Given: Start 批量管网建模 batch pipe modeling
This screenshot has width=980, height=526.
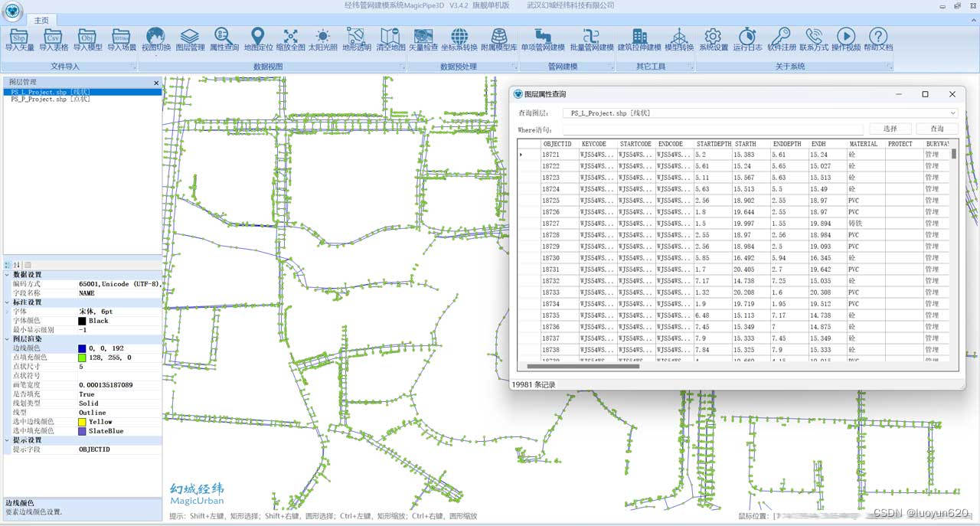Looking at the screenshot, I should point(591,40).
